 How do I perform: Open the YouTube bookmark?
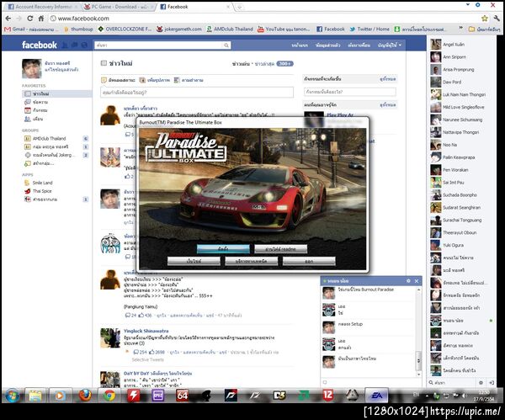(284, 29)
